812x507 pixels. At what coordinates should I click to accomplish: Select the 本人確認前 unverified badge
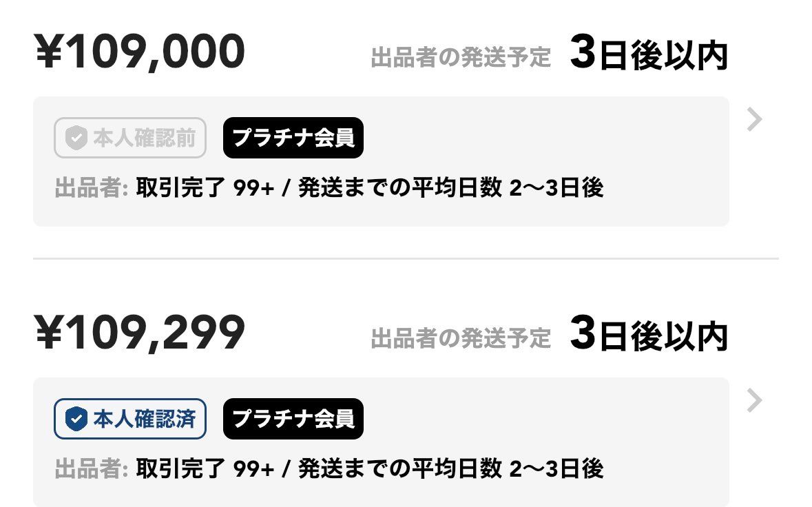[x=130, y=138]
